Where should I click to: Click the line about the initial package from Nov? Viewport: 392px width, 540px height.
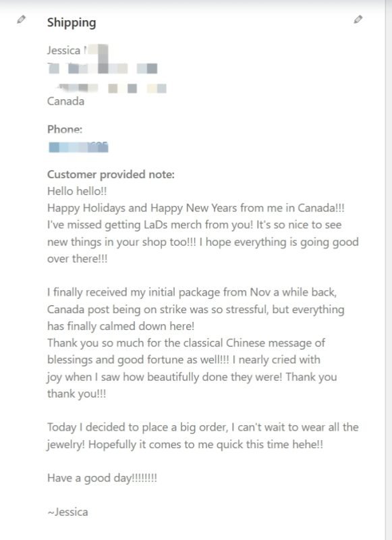coord(192,292)
